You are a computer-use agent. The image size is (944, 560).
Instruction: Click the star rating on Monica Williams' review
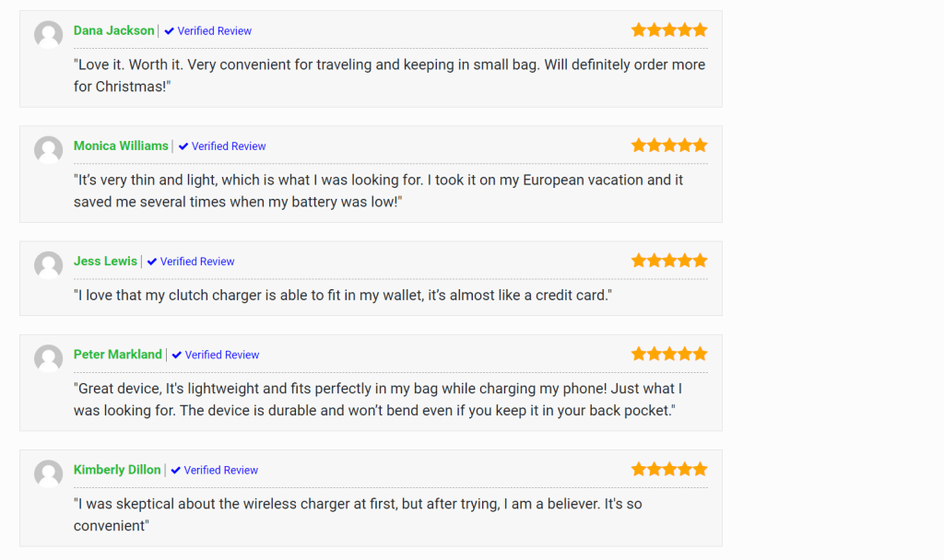(669, 146)
